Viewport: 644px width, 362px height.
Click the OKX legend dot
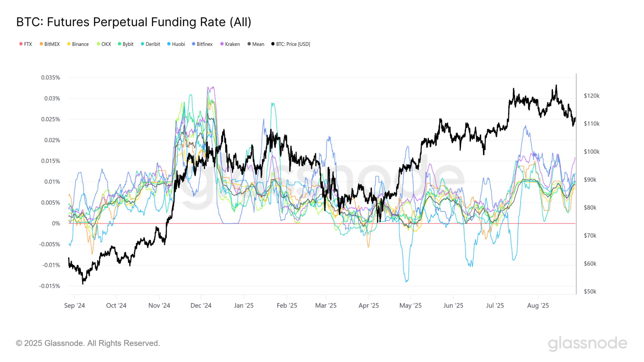pos(98,44)
